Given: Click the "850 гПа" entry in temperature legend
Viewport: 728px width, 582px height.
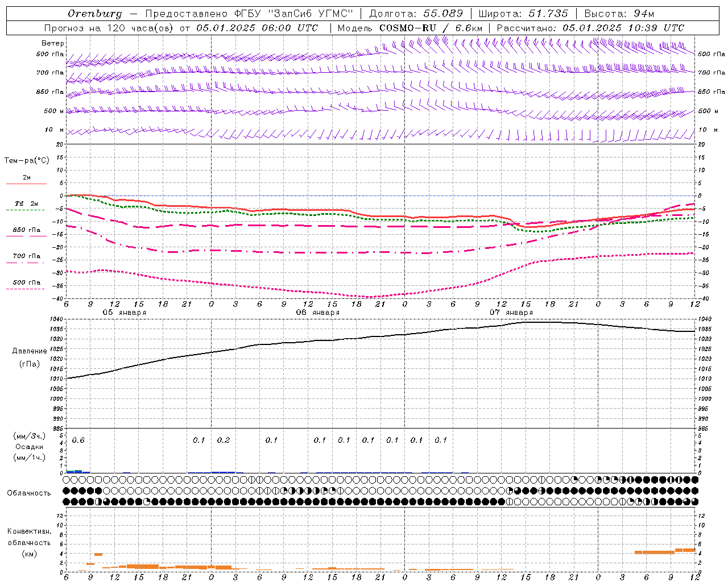Looking at the screenshot, I should click(27, 230).
